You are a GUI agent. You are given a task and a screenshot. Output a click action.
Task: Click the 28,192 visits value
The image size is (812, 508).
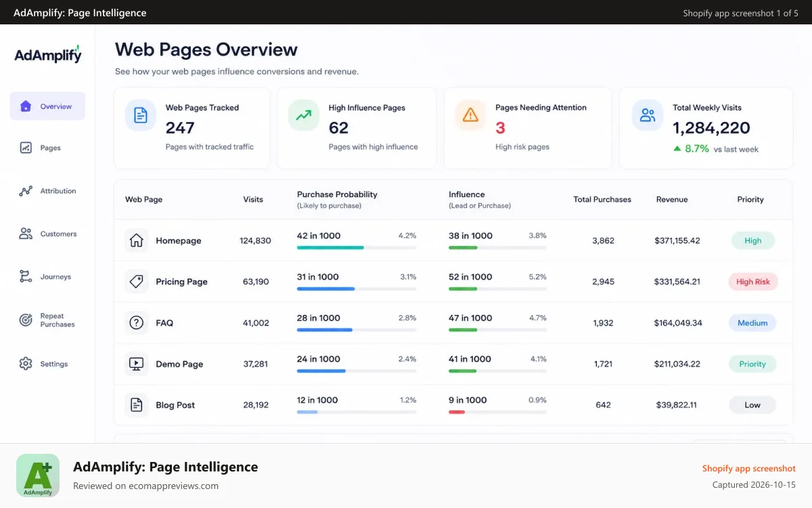pos(256,405)
